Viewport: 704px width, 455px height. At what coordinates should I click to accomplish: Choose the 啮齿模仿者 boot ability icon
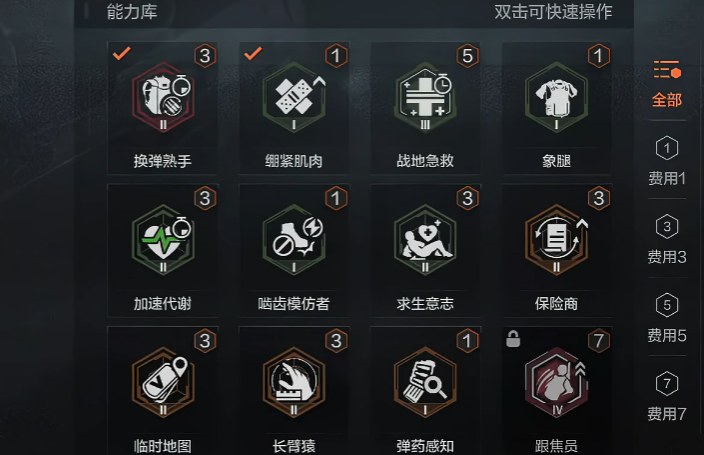pos(294,239)
